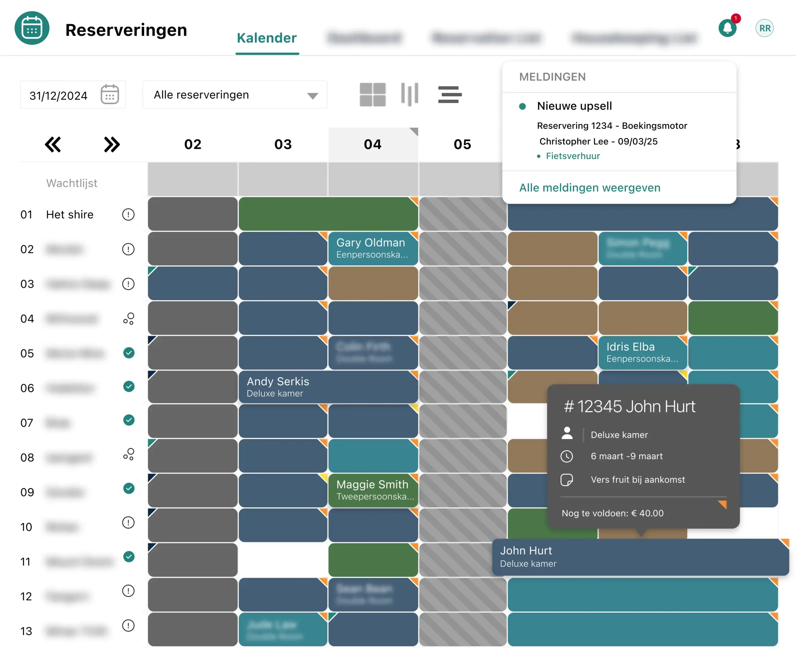The height and width of the screenshot is (672, 796).
Task: Open the RR profile menu
Action: pyautogui.click(x=764, y=27)
